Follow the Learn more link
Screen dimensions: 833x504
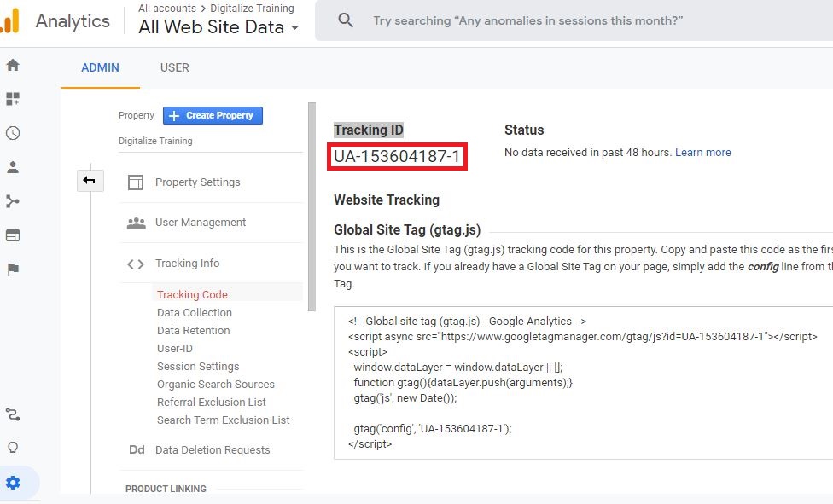tap(702, 153)
